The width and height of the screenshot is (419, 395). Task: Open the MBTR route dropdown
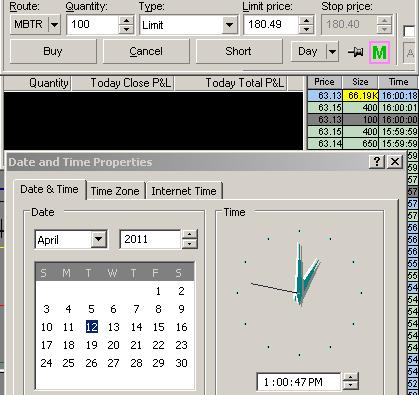point(54,25)
